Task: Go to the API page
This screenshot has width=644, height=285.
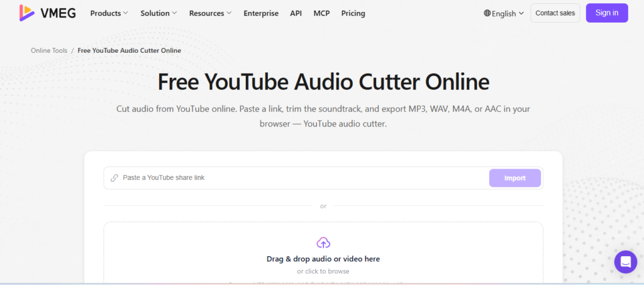Action: point(296,13)
